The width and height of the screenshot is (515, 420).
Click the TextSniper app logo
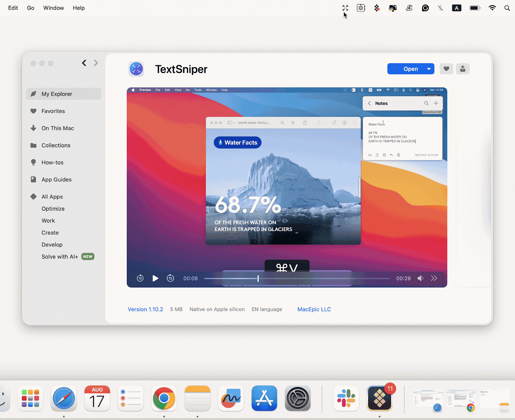(136, 69)
